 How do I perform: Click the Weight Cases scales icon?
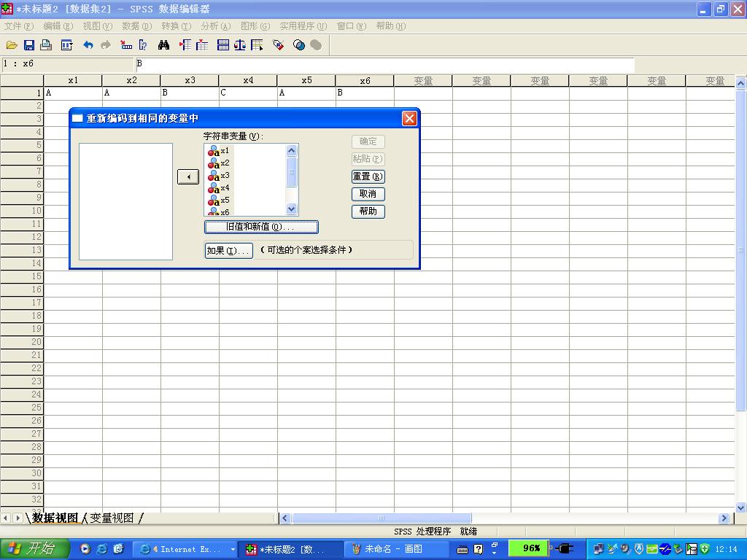point(240,45)
